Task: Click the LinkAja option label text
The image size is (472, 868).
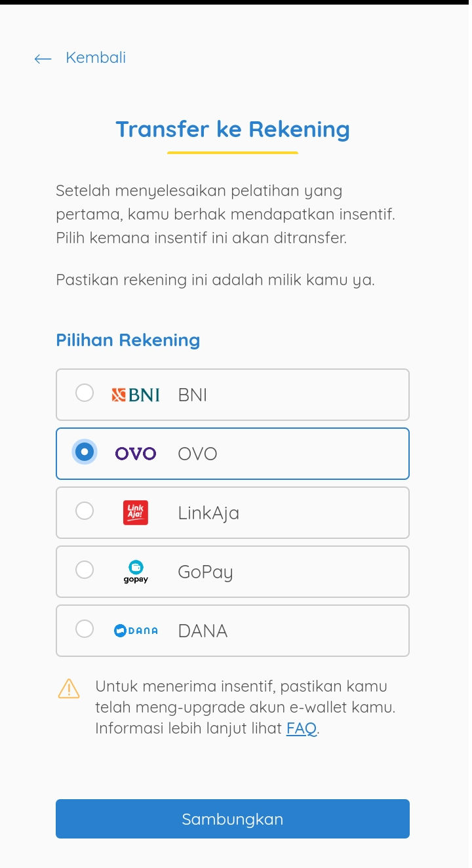Action: coord(208,513)
